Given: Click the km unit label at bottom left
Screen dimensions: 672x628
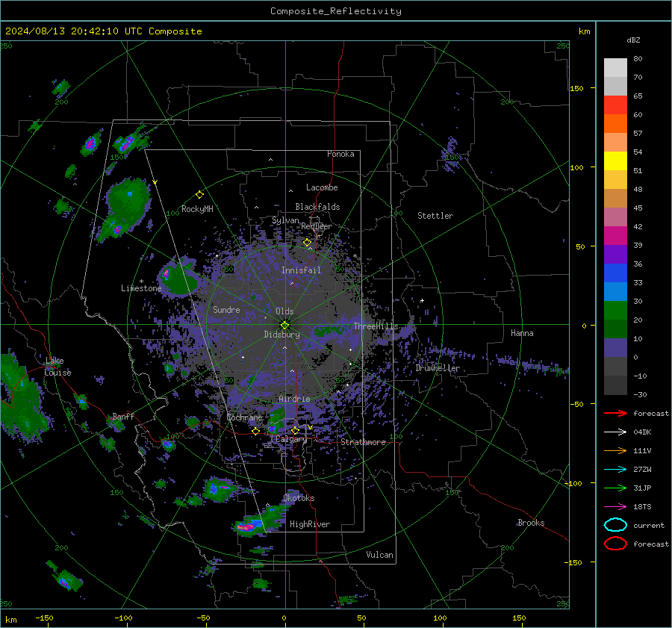Looking at the screenshot, I should [x=11, y=620].
